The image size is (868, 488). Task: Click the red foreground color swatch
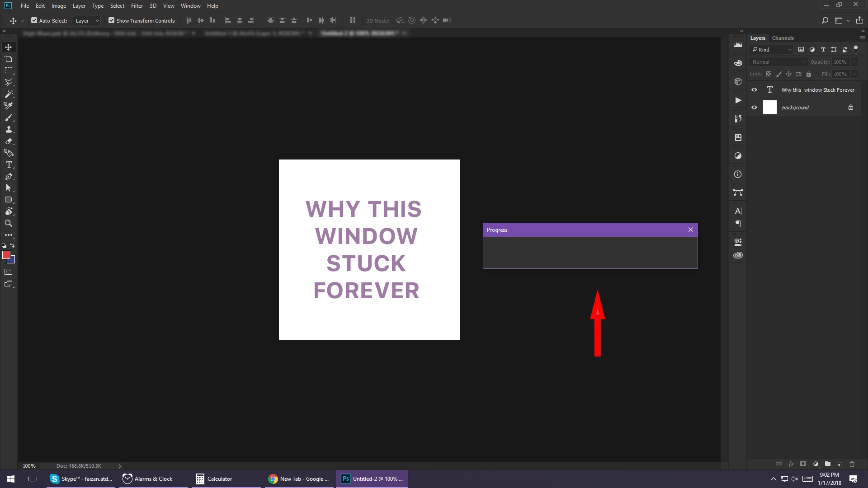click(6, 255)
